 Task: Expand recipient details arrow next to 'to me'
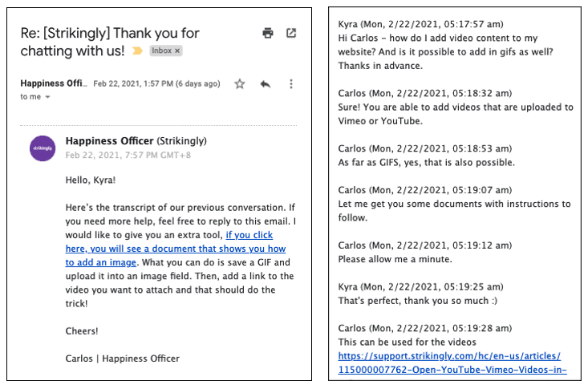point(47,97)
